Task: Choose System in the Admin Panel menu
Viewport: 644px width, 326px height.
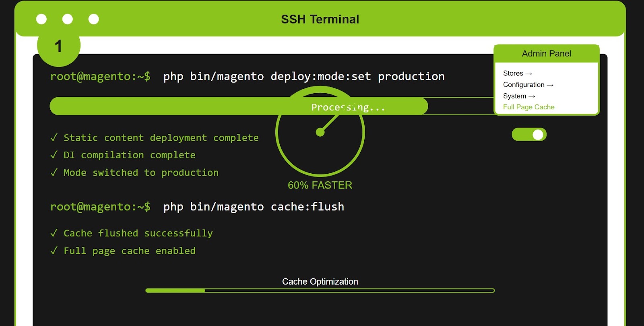Action: tap(519, 96)
